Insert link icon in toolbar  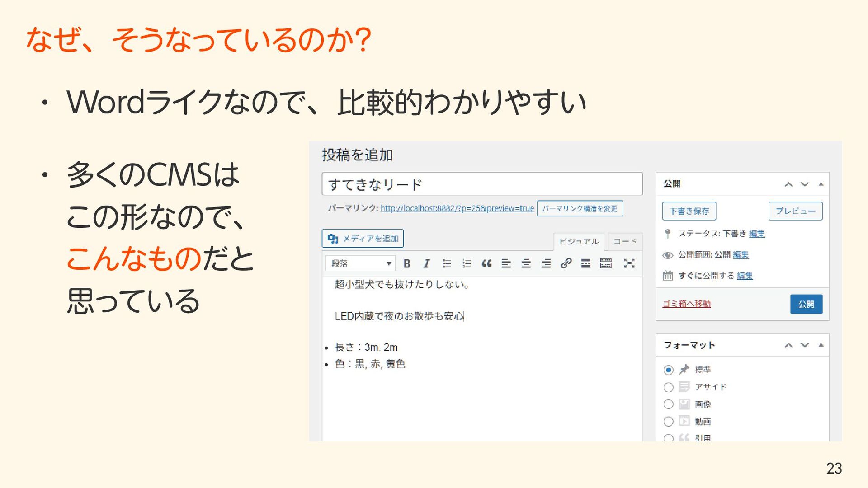coord(566,263)
